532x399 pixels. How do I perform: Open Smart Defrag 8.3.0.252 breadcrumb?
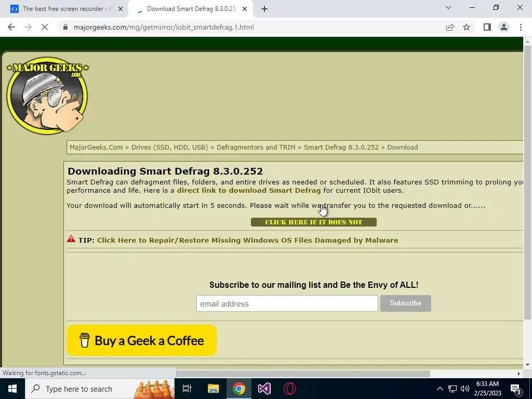click(x=341, y=147)
